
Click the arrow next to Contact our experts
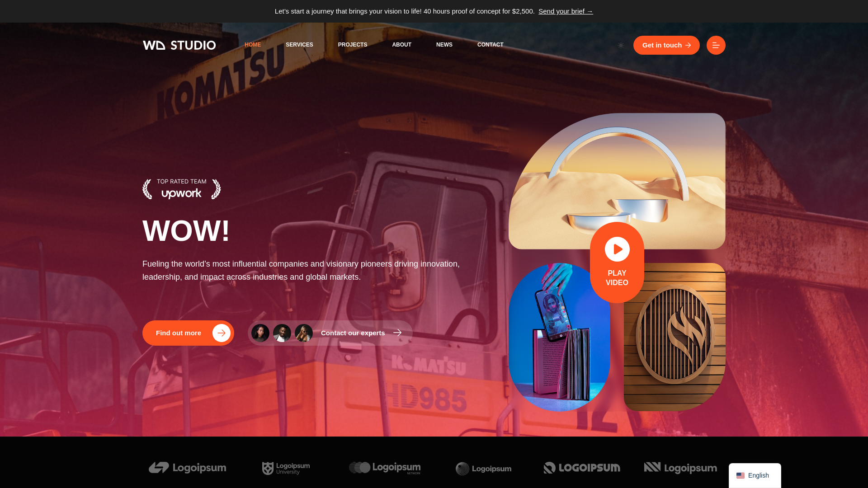coord(397,333)
